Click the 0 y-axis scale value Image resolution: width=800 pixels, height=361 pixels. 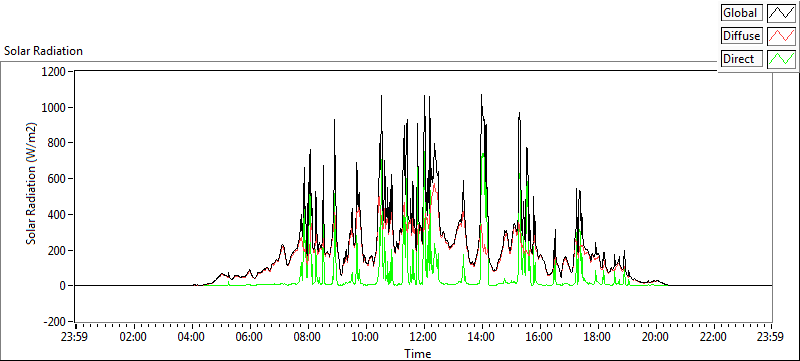click(63, 286)
